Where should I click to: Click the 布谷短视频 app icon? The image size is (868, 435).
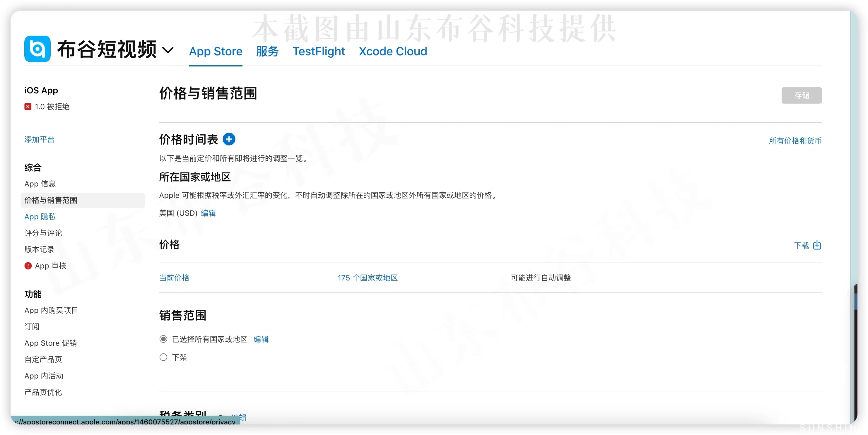pyautogui.click(x=37, y=49)
